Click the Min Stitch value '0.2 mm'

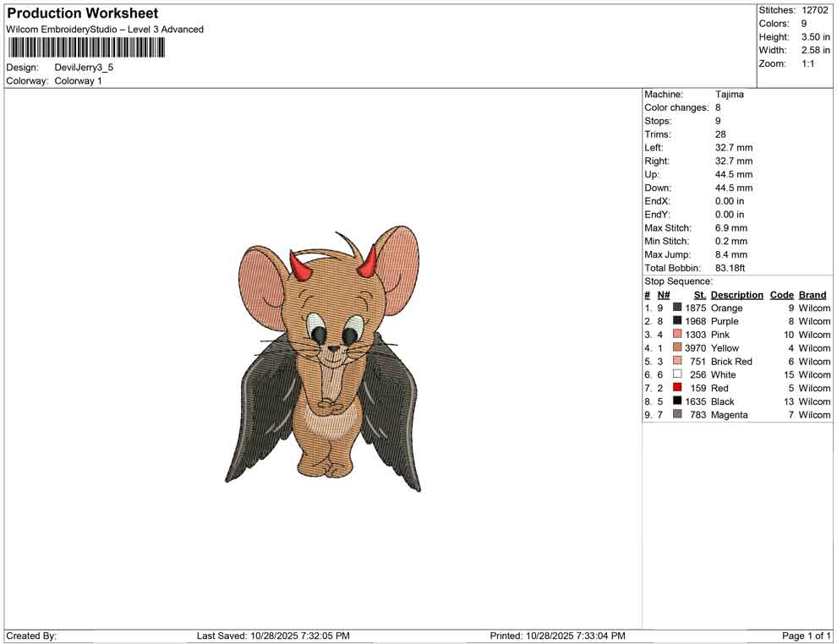click(731, 241)
